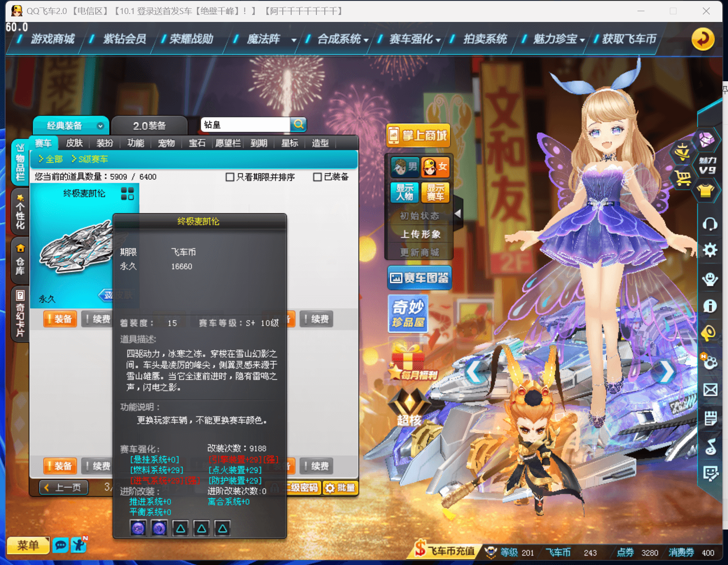
Task: Expand the 魔法阵 menu arrow
Action: [x=294, y=40]
